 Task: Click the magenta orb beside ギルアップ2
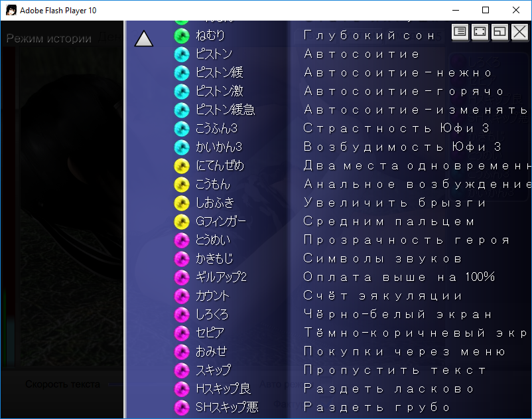pyautogui.click(x=182, y=277)
